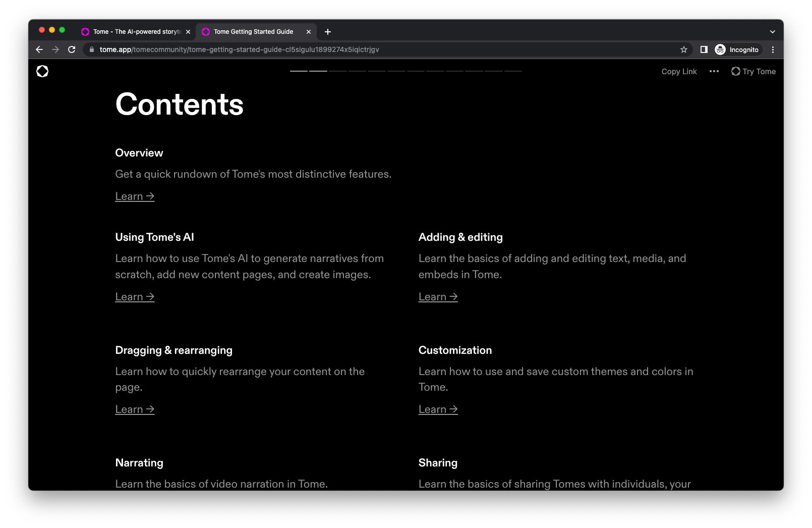This screenshot has width=812, height=528.
Task: Follow the Learn link under Customization
Action: (438, 409)
